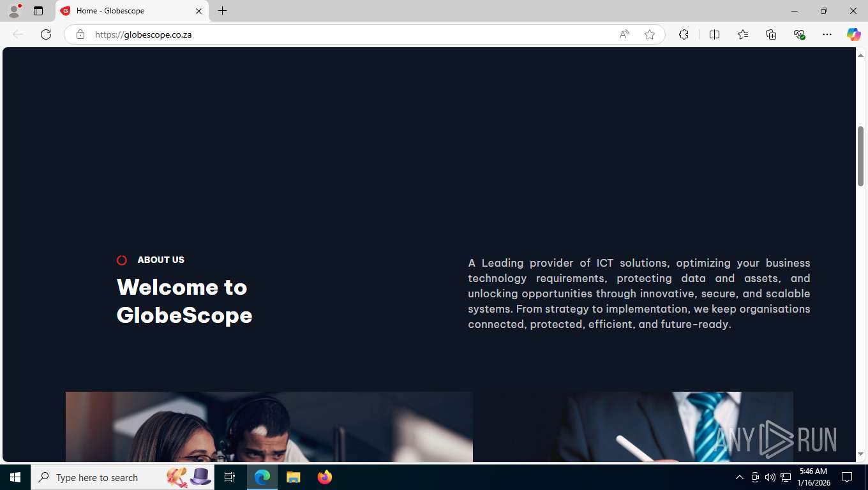Click the ICT solutions description paragraph
Viewport: 868px width, 490px height.
click(x=639, y=293)
